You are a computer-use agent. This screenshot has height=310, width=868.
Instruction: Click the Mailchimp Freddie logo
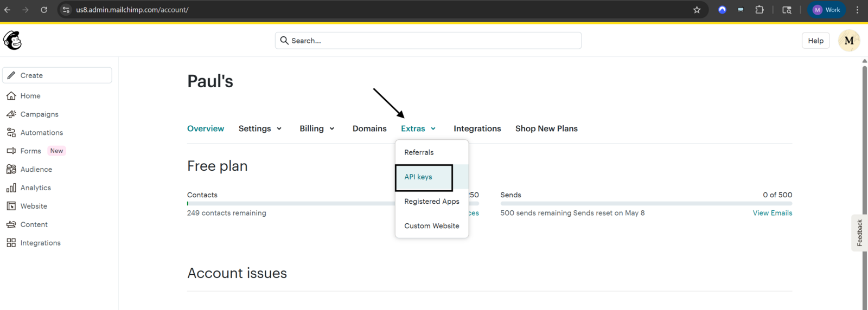coord(12,40)
